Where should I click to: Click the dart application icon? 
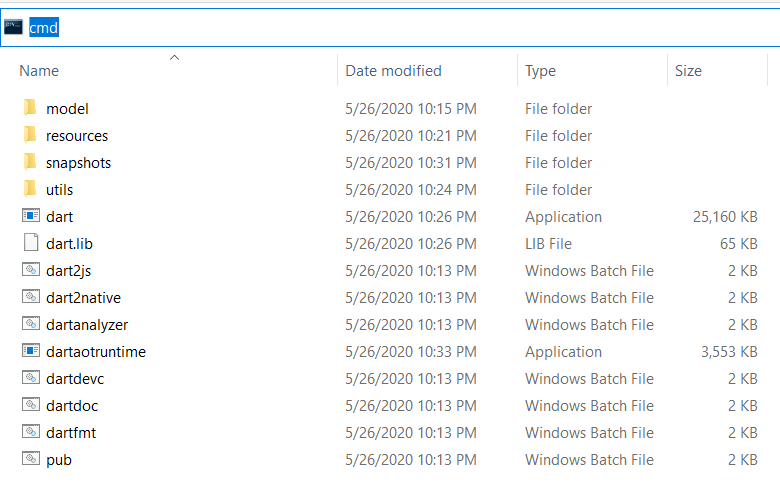pyautogui.click(x=30, y=217)
